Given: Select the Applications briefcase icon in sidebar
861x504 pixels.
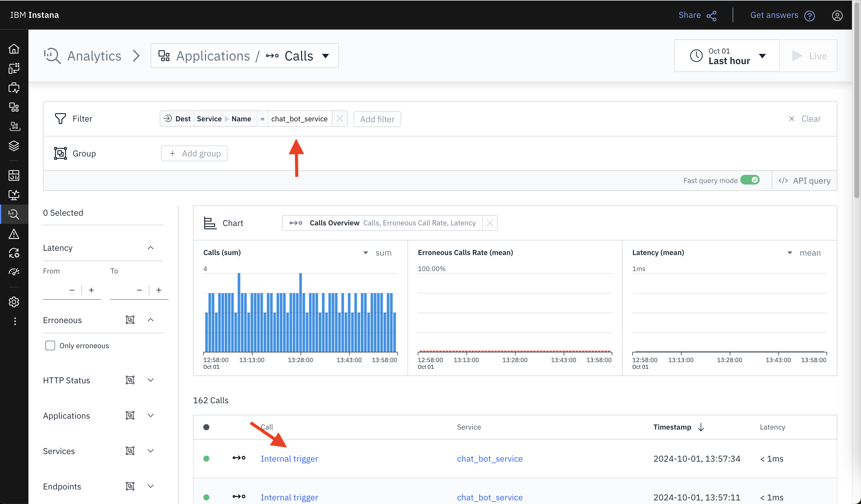Looking at the screenshot, I should coord(14,87).
